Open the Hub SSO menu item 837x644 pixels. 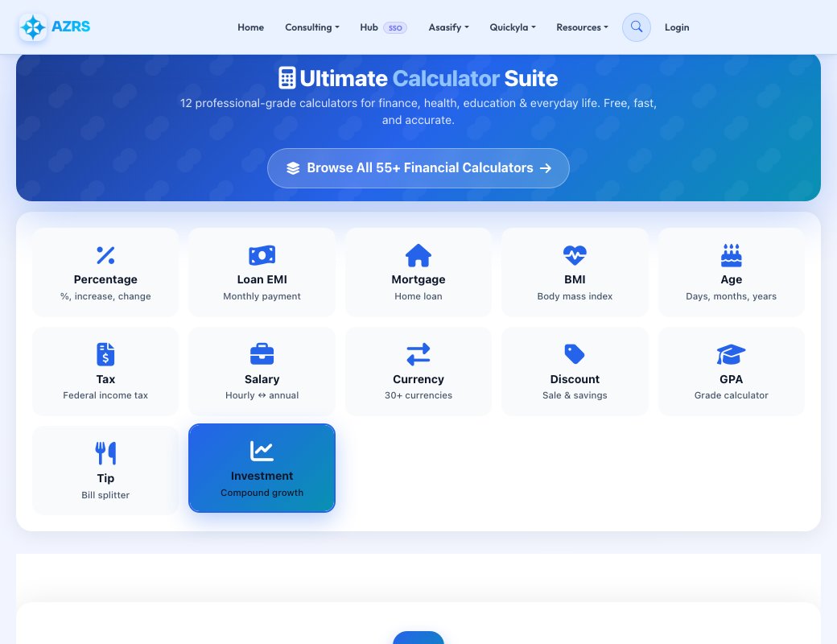tap(383, 27)
